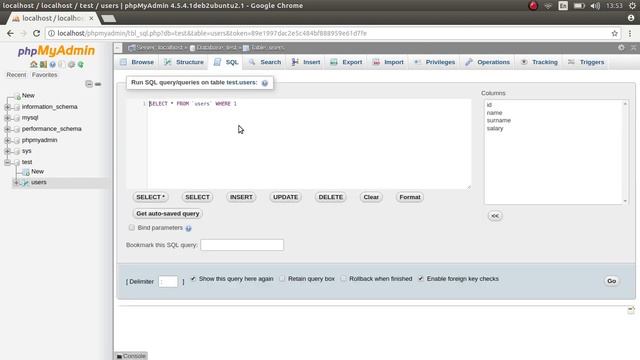Click the Bookmark this SQL query field

click(242, 245)
